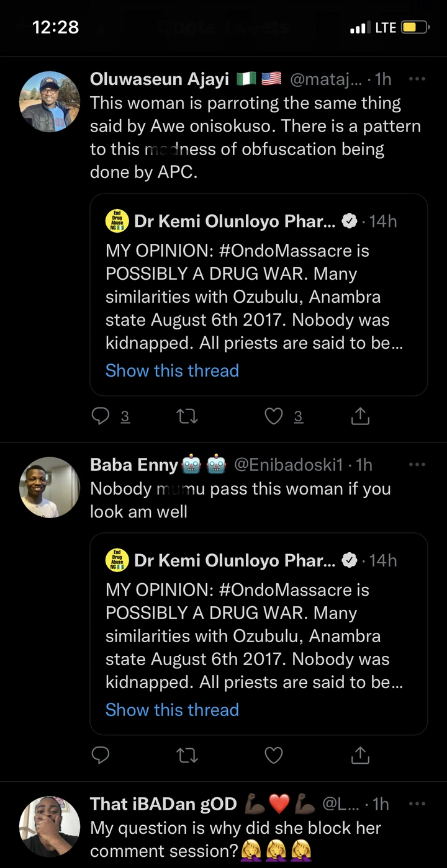Open more options for That iBADan gOD's tweet
Screen dimensions: 447x868
pyautogui.click(x=417, y=803)
